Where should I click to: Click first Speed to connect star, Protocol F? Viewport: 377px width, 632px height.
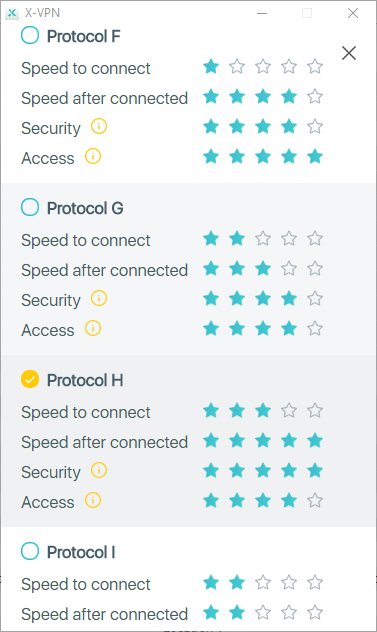(x=211, y=67)
